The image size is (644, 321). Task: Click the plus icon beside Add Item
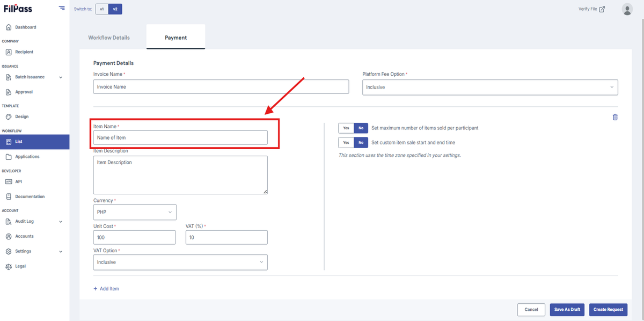pos(96,289)
